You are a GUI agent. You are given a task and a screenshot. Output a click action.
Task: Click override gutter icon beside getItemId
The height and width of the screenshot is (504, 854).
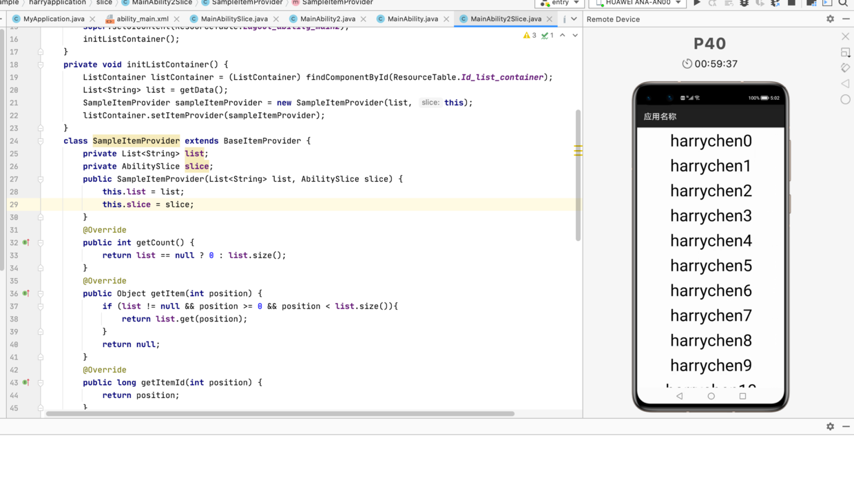[26, 382]
